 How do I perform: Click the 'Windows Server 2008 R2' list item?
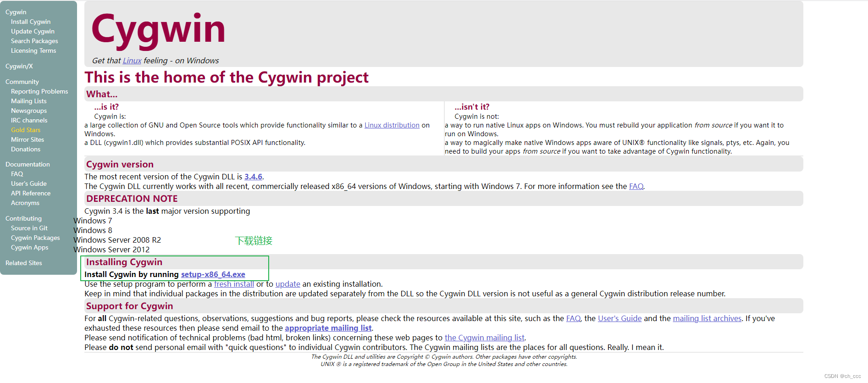click(x=117, y=240)
